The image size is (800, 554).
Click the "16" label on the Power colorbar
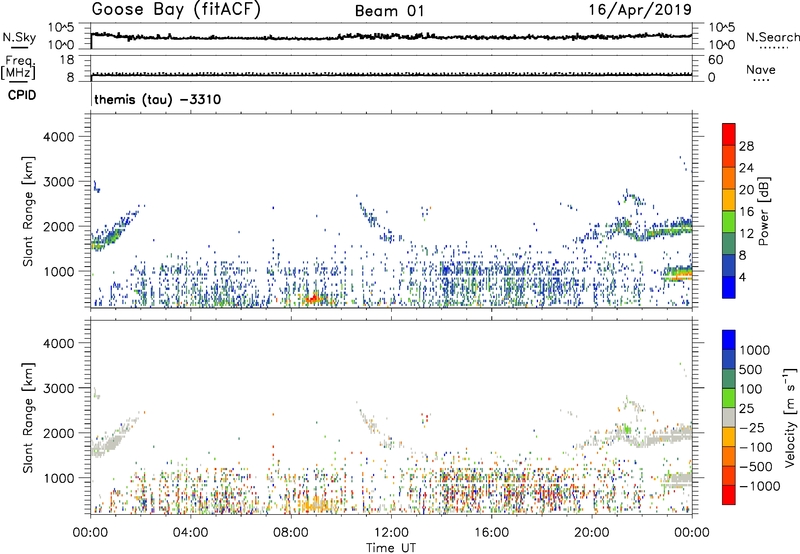(x=746, y=212)
